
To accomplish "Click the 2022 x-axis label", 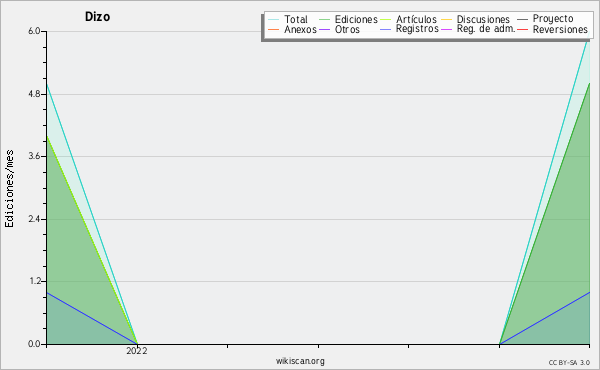I will 137,350.
